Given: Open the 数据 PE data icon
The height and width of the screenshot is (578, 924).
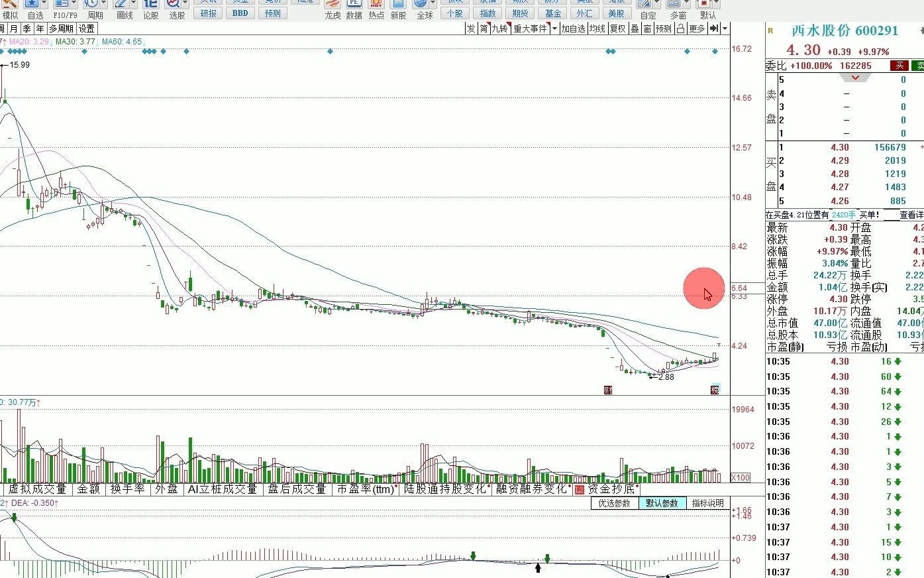Looking at the screenshot, I should point(354,4).
